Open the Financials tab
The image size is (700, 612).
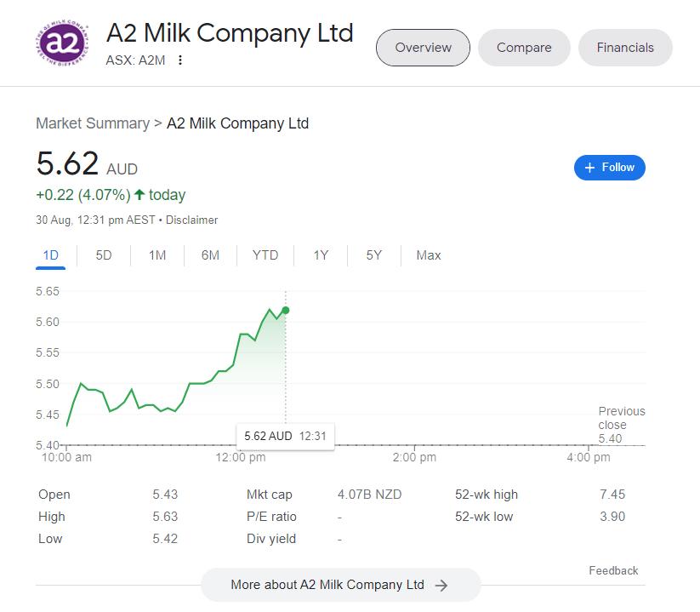[625, 48]
